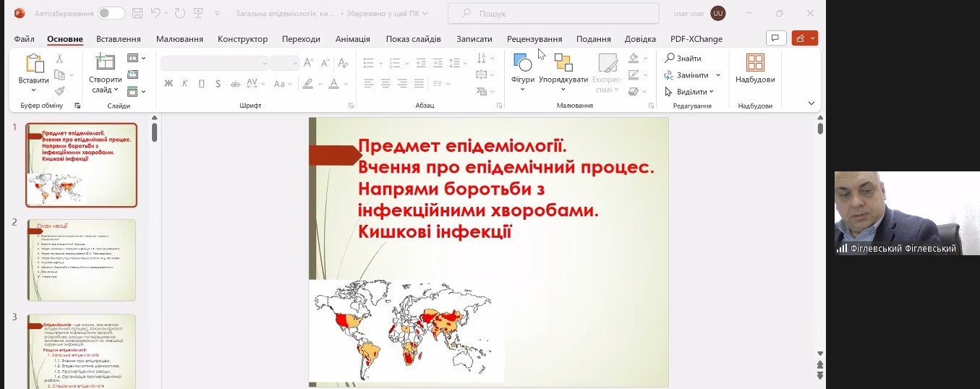The height and width of the screenshot is (389, 980).
Task: Toggle the Автозбереження autosave switch
Action: coord(111,13)
